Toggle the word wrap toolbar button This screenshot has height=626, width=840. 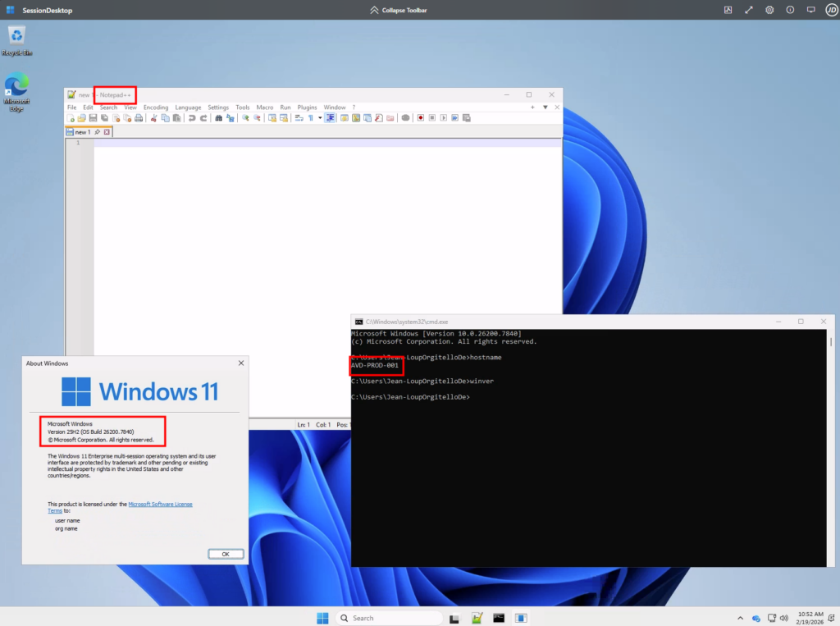click(299, 118)
